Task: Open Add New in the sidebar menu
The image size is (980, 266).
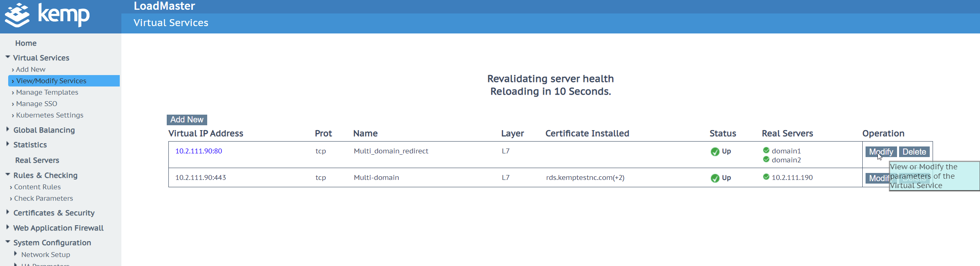Action: [x=31, y=69]
